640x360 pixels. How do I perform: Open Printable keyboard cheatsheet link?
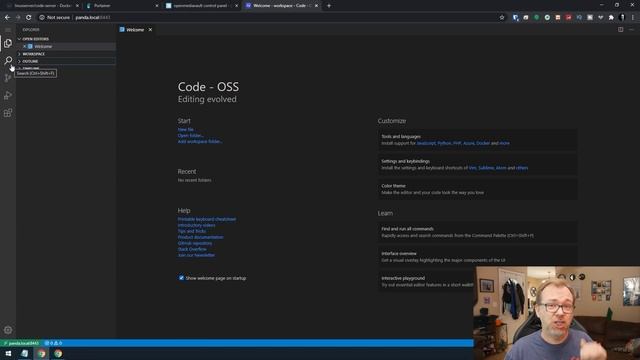(207, 219)
